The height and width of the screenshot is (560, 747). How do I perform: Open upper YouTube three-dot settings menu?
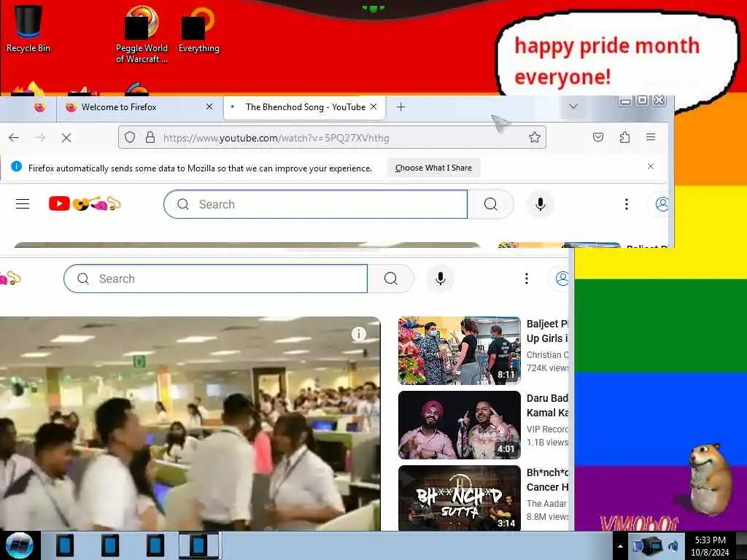tap(627, 204)
